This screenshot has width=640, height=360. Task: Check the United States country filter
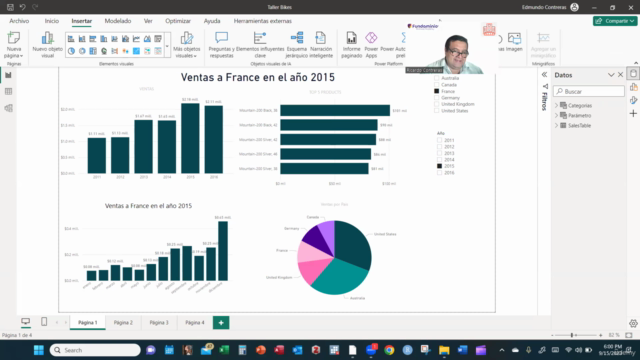point(436,111)
